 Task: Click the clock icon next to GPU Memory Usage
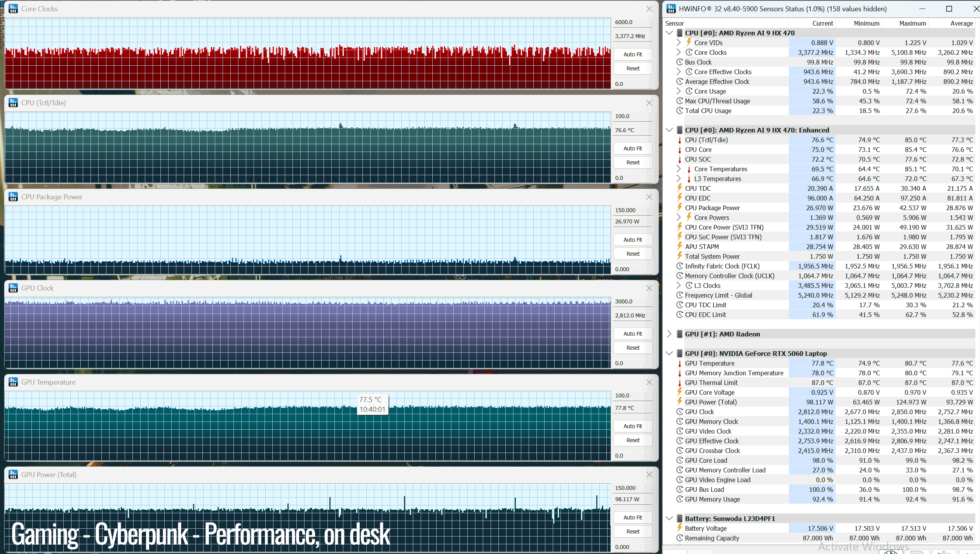tap(680, 499)
